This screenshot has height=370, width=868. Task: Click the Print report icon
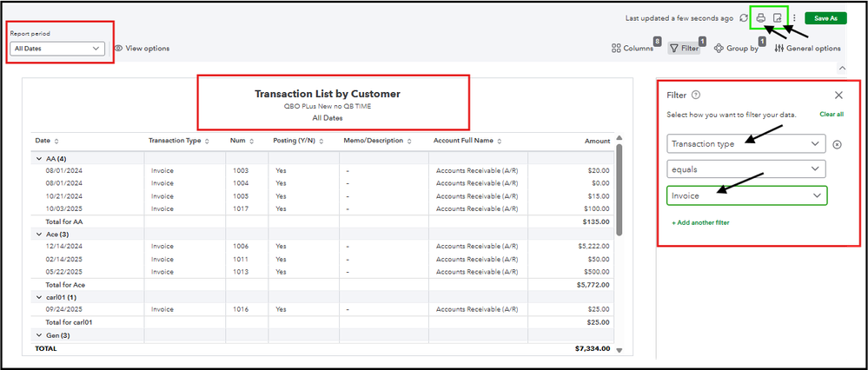point(760,17)
